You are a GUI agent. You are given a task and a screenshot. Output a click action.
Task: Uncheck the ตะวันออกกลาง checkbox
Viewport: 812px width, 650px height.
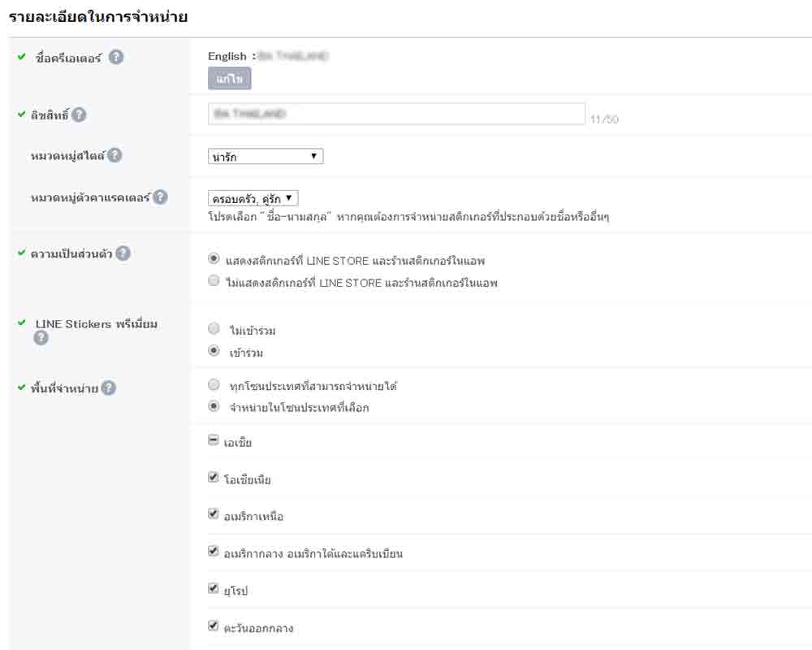(x=214, y=626)
